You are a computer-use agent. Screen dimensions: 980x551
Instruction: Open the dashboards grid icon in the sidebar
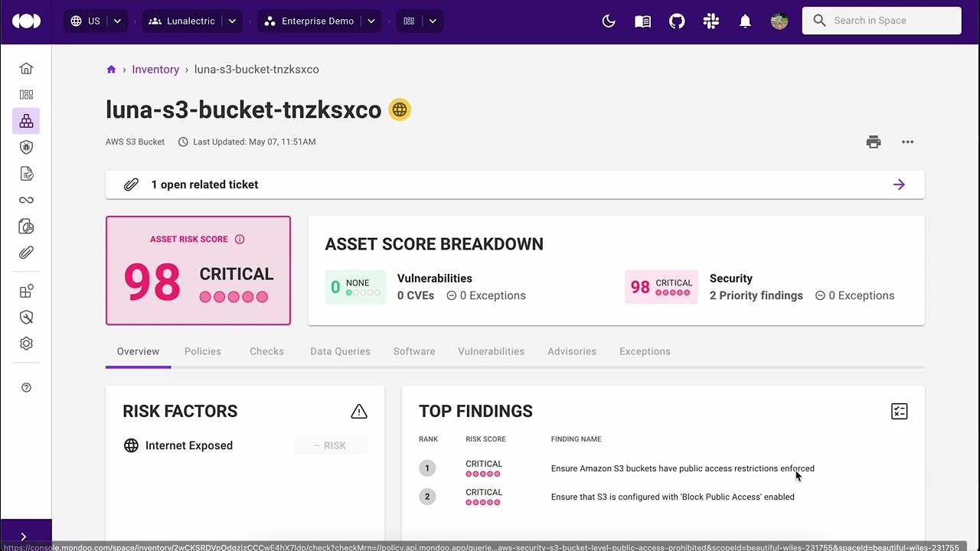click(26, 95)
